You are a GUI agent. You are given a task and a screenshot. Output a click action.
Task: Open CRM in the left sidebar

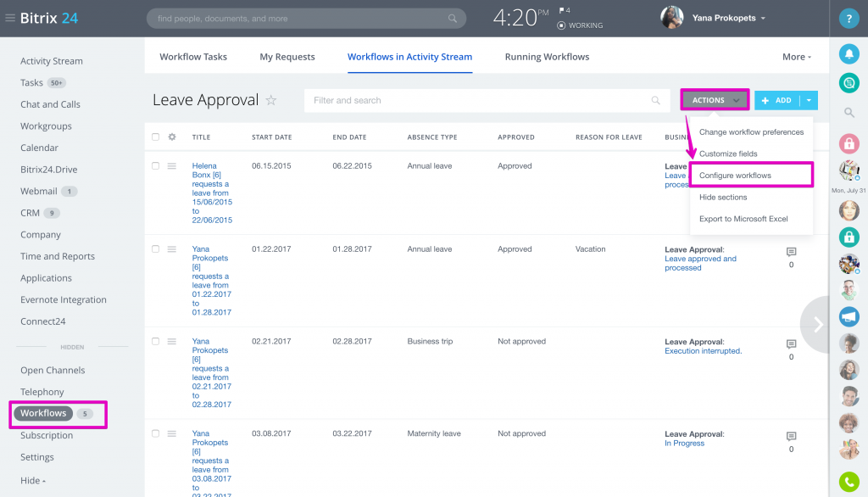tap(30, 213)
